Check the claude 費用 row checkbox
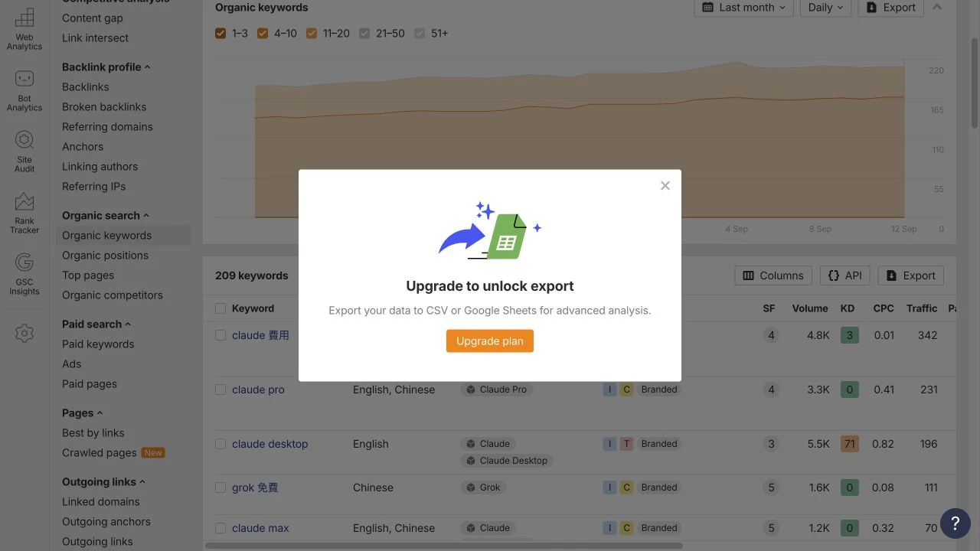Image resolution: width=980 pixels, height=551 pixels. 220,335
